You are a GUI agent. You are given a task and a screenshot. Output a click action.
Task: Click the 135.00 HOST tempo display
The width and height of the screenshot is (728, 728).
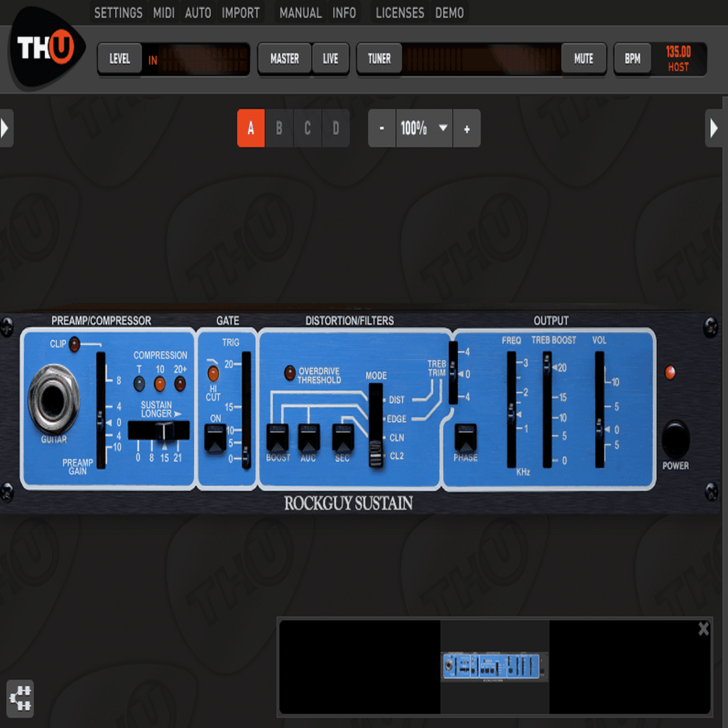[x=679, y=58]
